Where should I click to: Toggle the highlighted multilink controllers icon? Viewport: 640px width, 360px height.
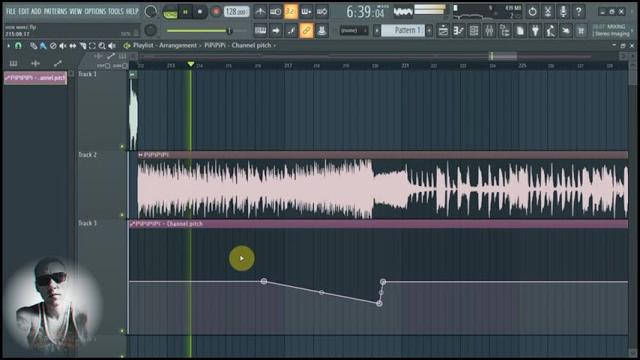[x=306, y=30]
